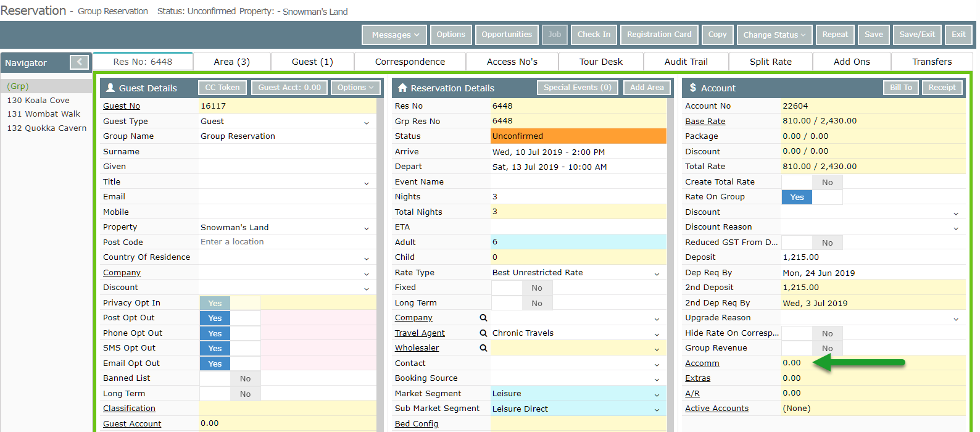Open Special Events (0)
The width and height of the screenshot is (980, 432).
(x=578, y=88)
